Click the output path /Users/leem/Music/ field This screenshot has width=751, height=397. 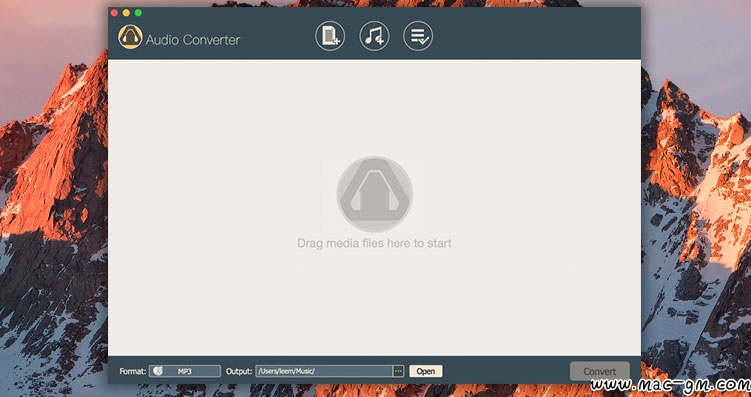(324, 371)
